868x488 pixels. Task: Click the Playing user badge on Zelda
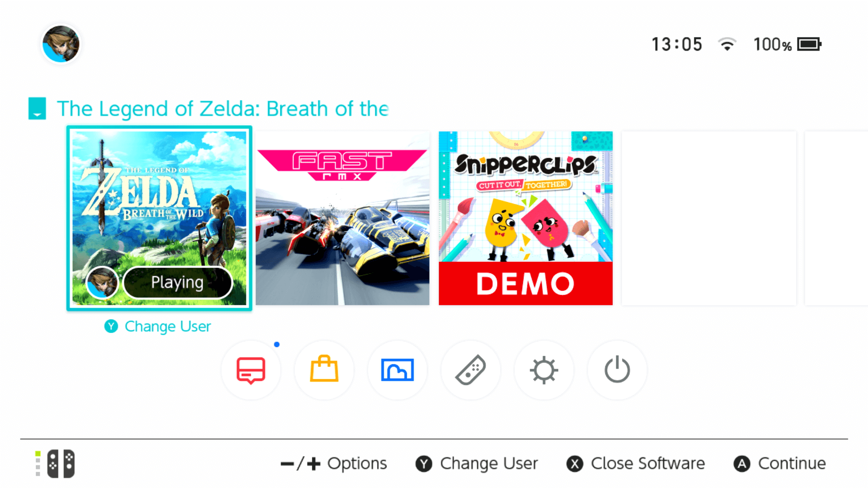(159, 282)
